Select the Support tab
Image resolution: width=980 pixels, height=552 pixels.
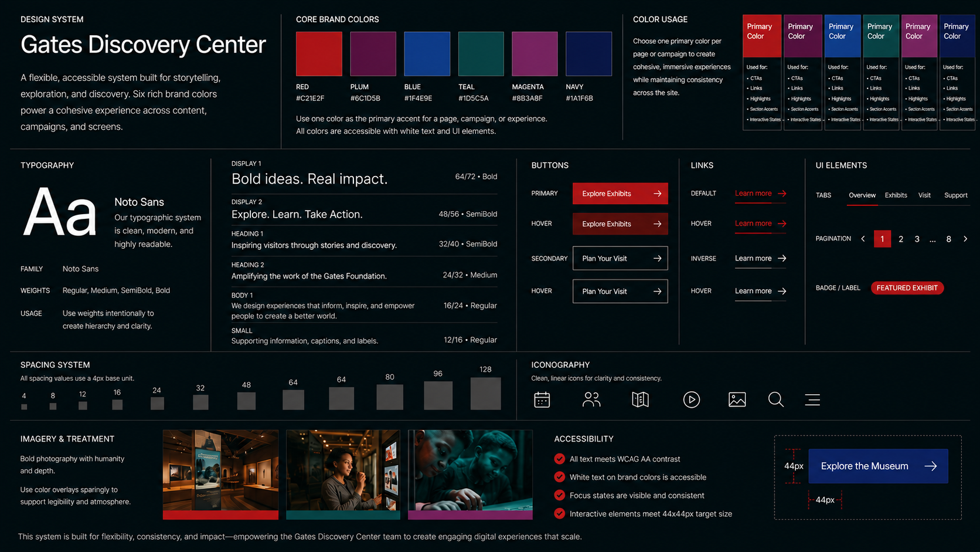956,195
